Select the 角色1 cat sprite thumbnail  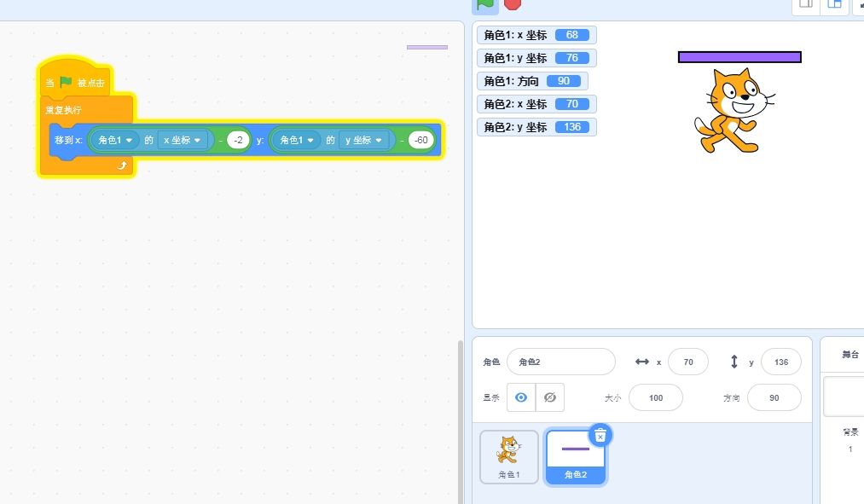(x=509, y=457)
